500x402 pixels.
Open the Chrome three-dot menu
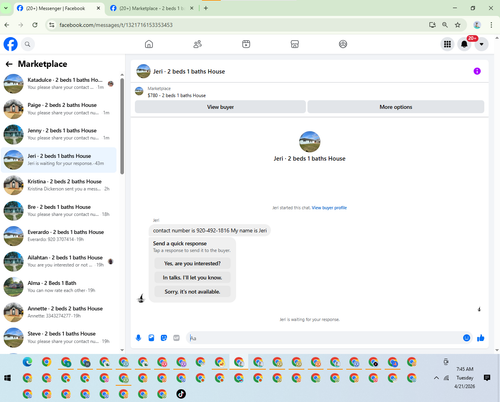[491, 25]
